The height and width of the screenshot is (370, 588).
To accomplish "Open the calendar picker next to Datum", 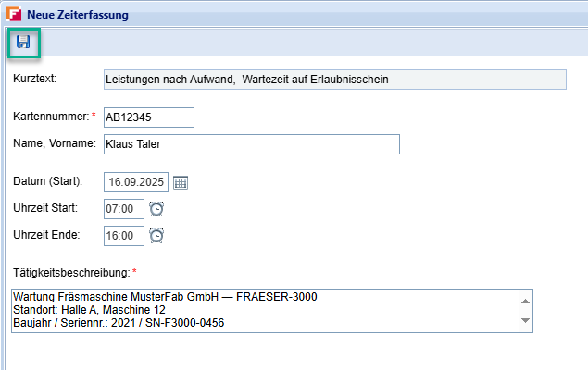I will click(x=181, y=182).
